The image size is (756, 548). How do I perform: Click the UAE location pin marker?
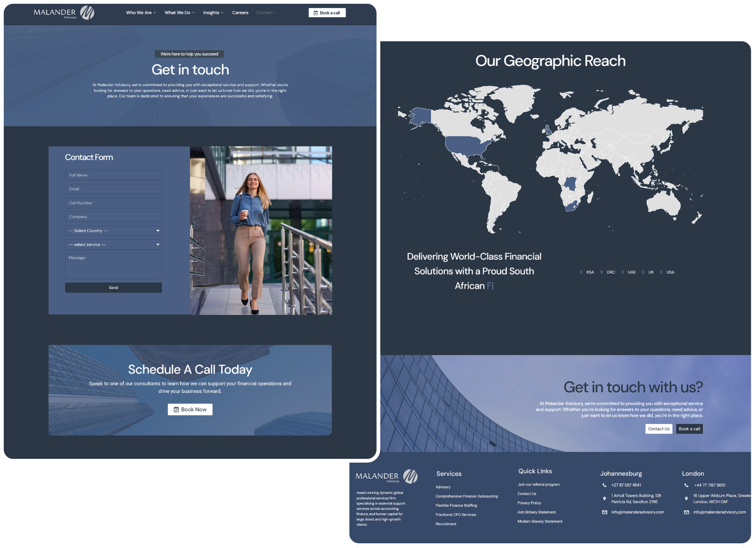pyautogui.click(x=623, y=272)
